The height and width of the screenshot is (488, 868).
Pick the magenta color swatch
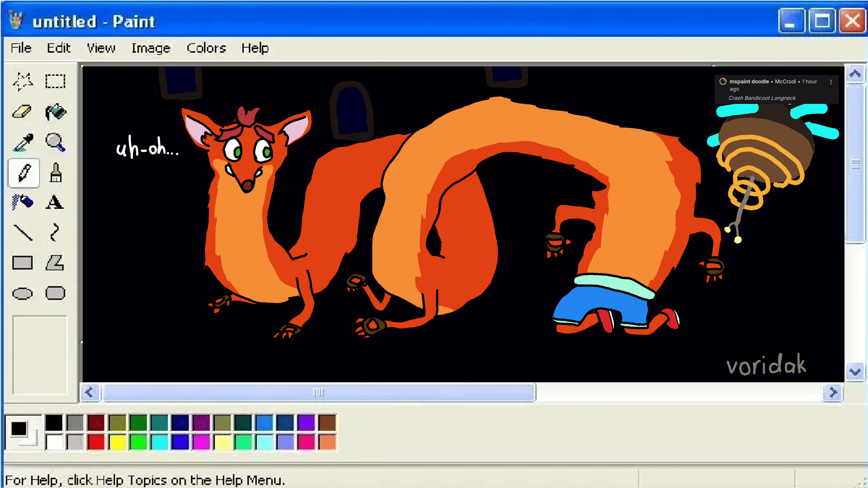pyautogui.click(x=201, y=442)
